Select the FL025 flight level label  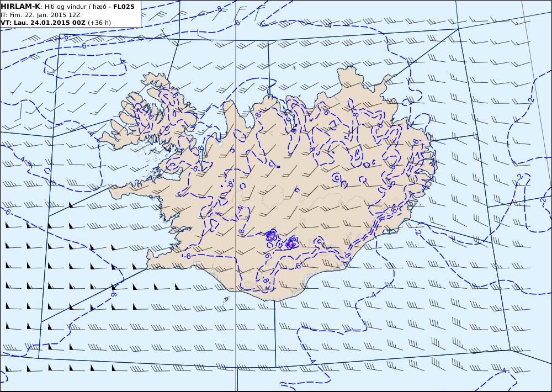point(124,7)
